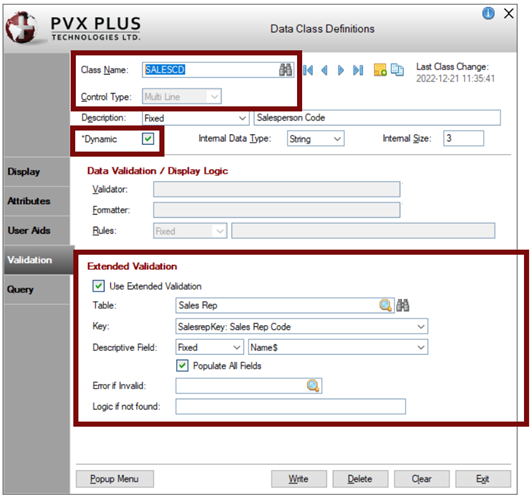The height and width of the screenshot is (498, 531).
Task: Go to the previous class record
Action: click(x=324, y=70)
